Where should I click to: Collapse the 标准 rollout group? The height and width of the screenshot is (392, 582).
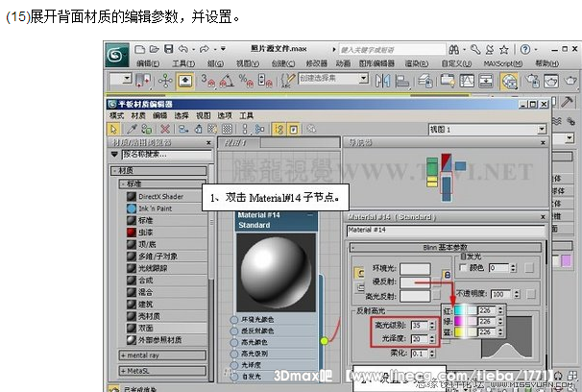coord(163,184)
